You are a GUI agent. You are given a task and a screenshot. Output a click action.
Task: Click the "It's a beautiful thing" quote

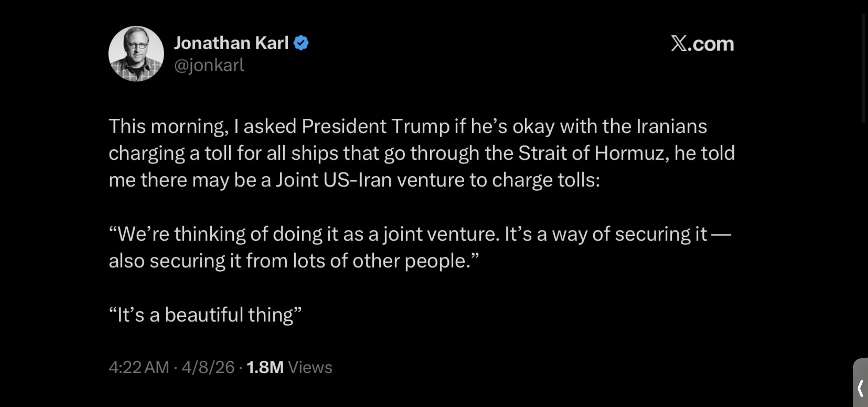(x=205, y=315)
